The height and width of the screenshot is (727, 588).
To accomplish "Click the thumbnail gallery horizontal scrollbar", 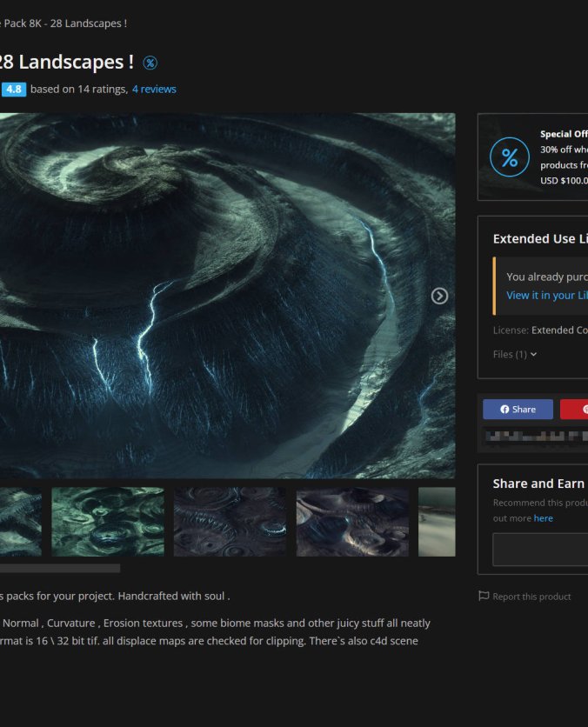I will 59,569.
